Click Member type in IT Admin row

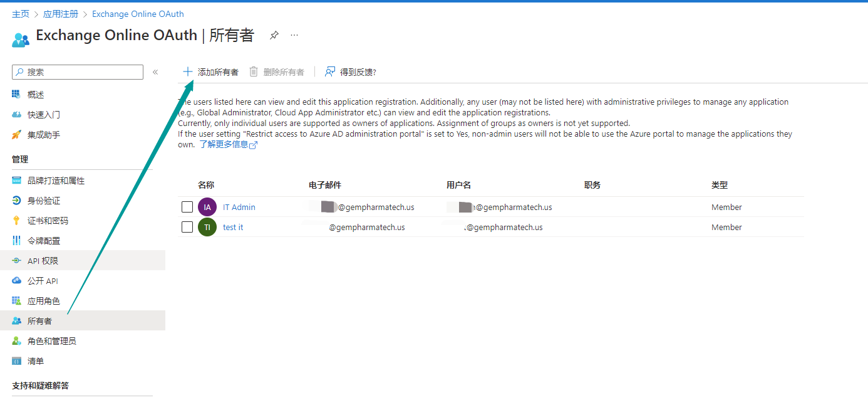(x=726, y=207)
